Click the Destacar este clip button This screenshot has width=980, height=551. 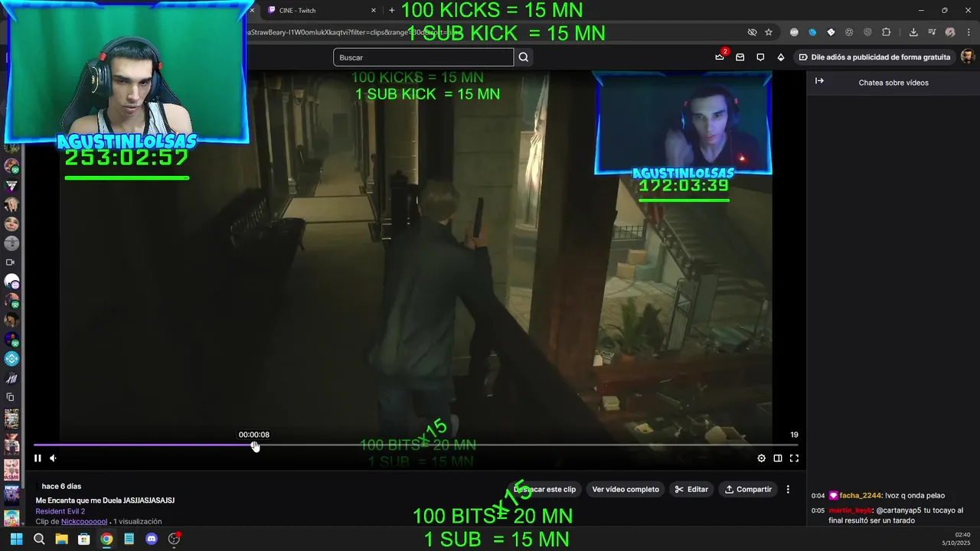click(544, 489)
